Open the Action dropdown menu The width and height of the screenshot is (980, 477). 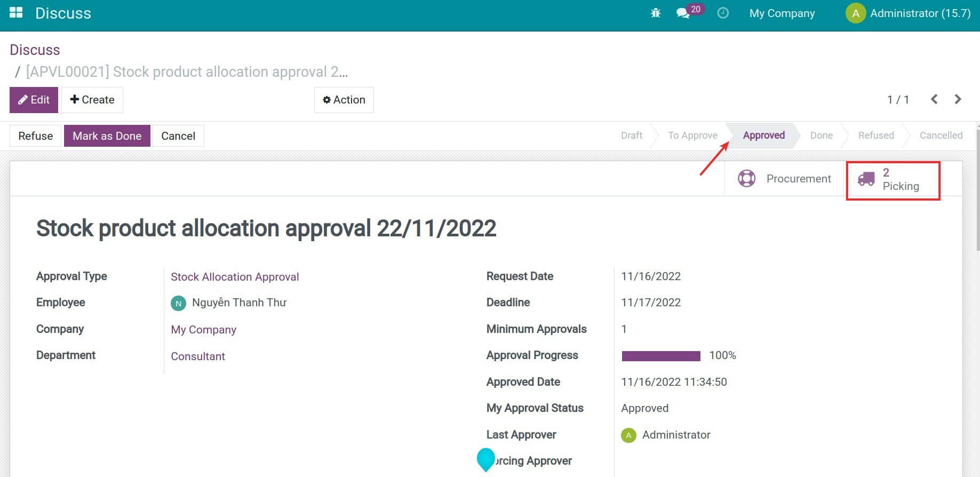344,100
